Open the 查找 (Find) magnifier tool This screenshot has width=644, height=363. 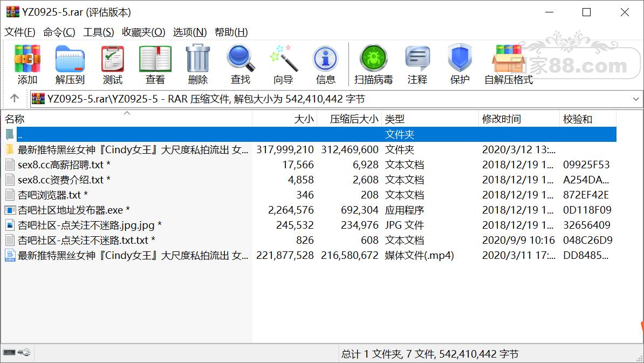tap(241, 58)
